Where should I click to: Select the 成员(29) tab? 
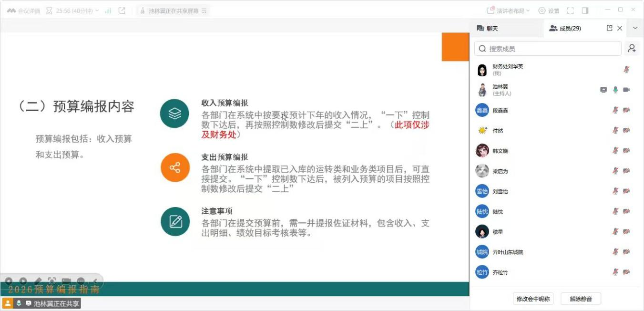pyautogui.click(x=565, y=29)
